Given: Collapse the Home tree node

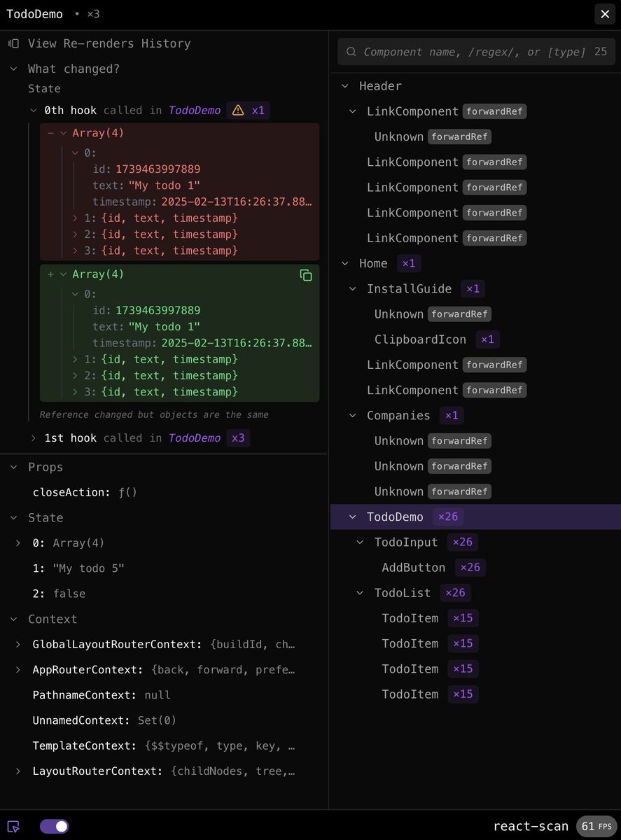Looking at the screenshot, I should pyautogui.click(x=344, y=263).
